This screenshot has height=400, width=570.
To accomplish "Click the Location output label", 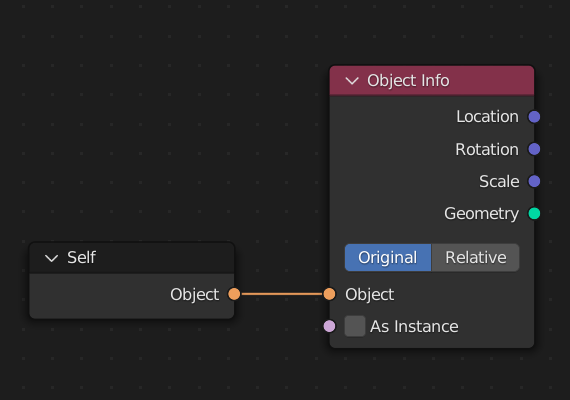I will [487, 117].
